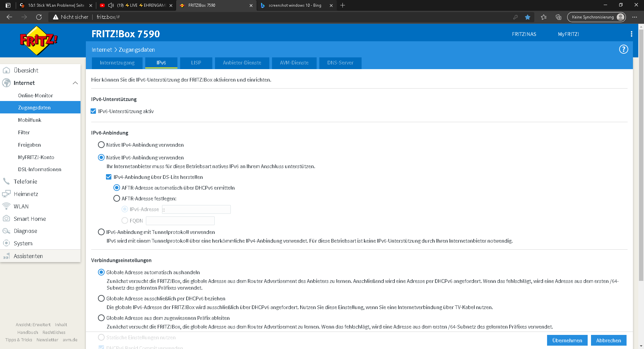This screenshot has height=349, width=644.
Task: Select IPv6-Anbindung mit Tunnelprotokoll verwenden
Action: 101,232
